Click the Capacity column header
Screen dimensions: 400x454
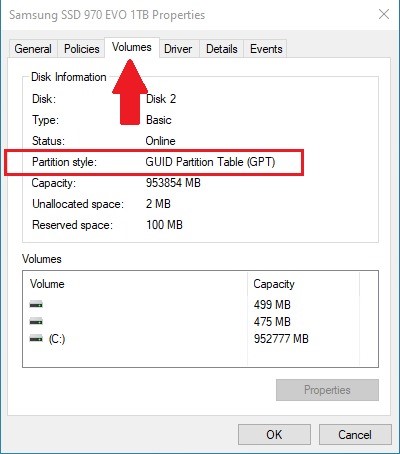(x=274, y=284)
